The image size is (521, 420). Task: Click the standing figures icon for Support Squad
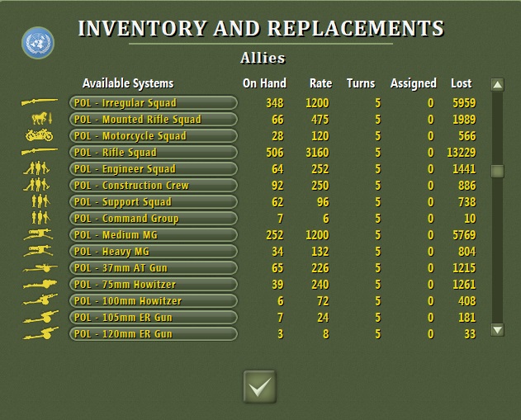coord(40,201)
